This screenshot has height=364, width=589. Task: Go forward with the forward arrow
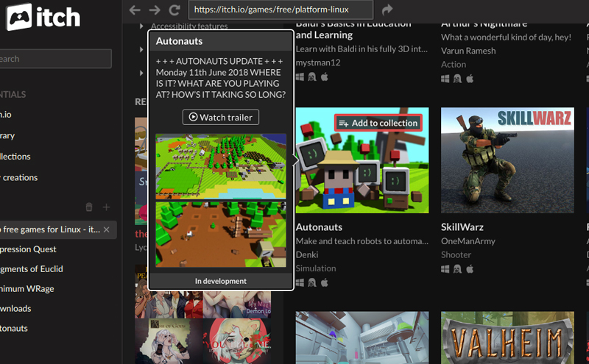click(x=155, y=10)
